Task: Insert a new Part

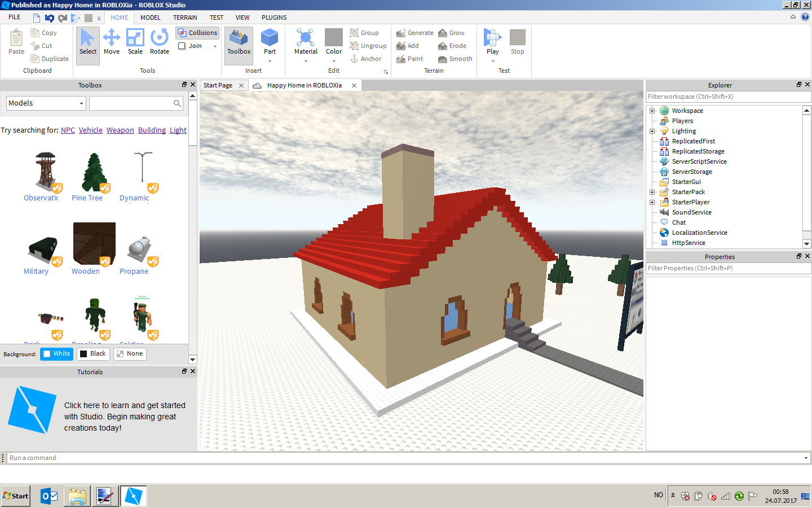Action: click(270, 41)
